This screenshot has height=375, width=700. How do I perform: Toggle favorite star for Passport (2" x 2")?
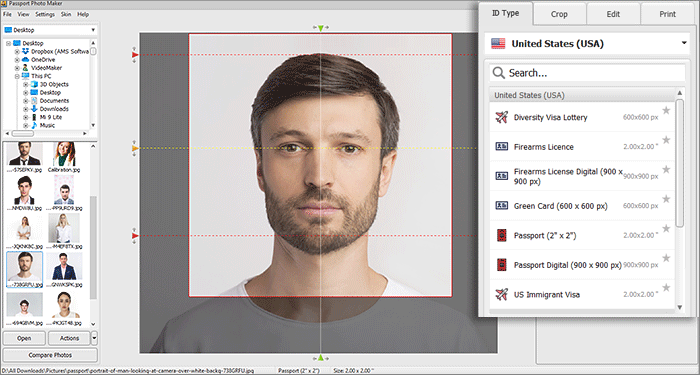666,229
